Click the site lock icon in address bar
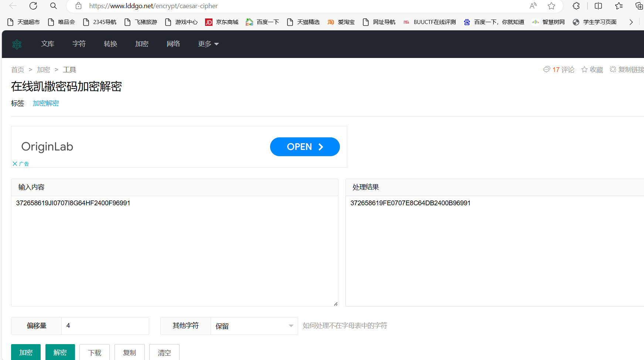 point(78,6)
